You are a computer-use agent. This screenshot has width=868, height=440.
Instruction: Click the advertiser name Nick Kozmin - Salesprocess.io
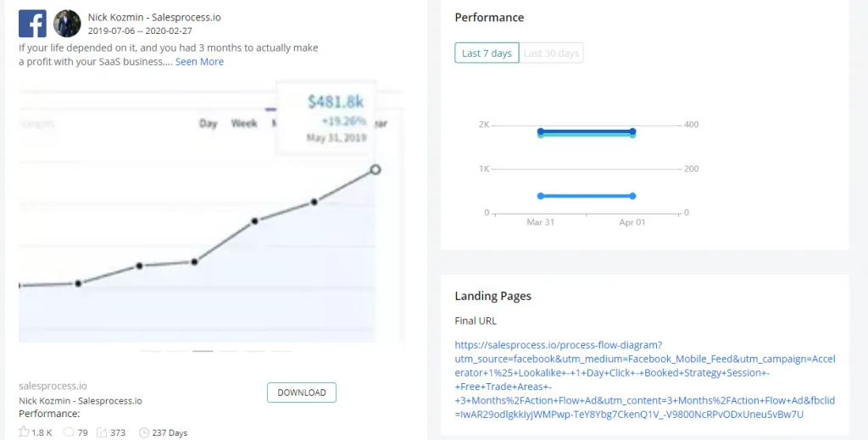pos(143,17)
